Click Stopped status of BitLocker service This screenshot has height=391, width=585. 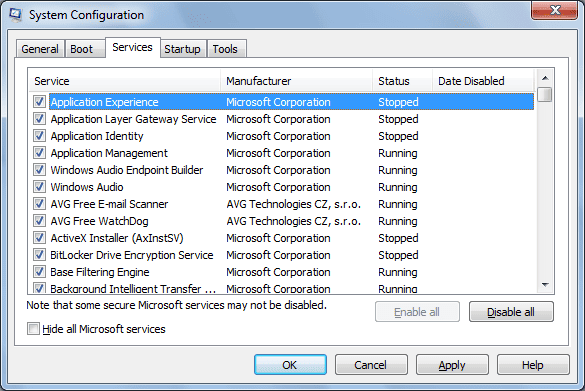(x=398, y=255)
